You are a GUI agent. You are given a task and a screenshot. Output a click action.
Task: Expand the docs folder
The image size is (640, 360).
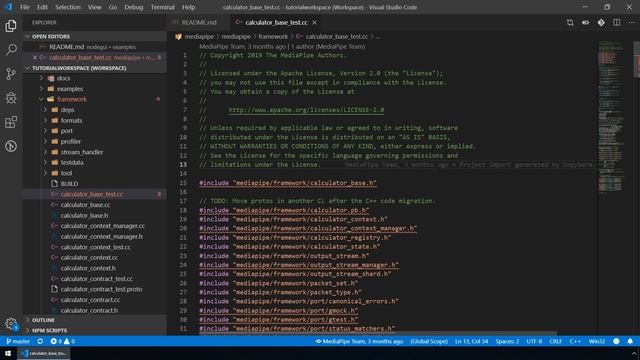click(63, 78)
